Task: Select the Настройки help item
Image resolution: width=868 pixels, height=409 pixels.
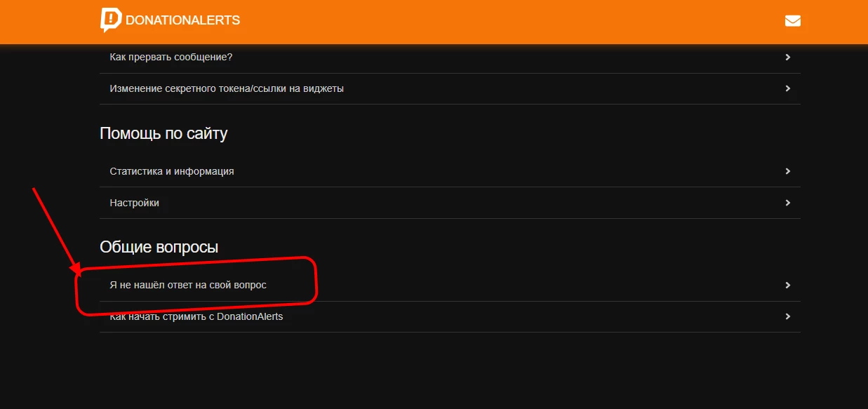Action: [x=450, y=203]
